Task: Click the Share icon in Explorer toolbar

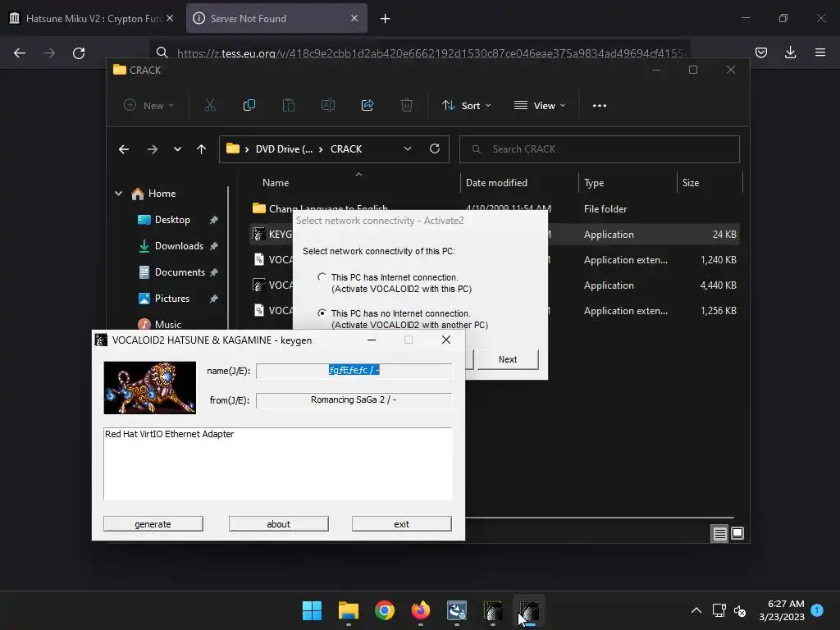Action: click(x=367, y=106)
